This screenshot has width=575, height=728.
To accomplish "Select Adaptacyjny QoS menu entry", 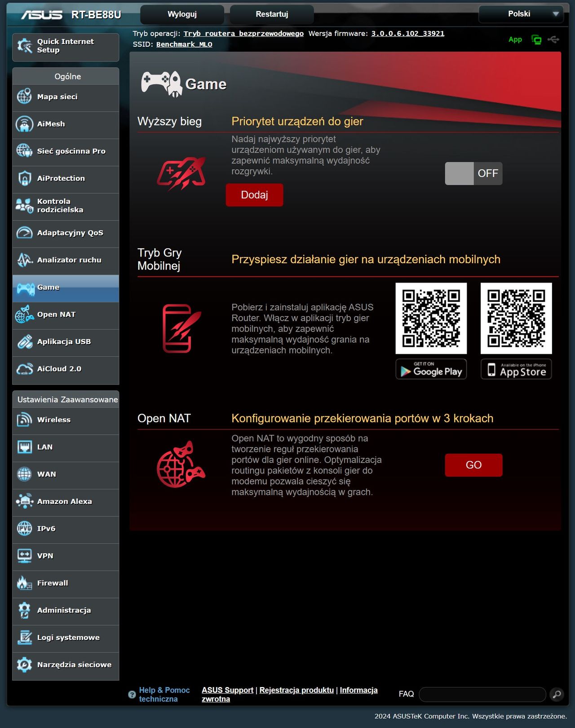I will pyautogui.click(x=66, y=233).
